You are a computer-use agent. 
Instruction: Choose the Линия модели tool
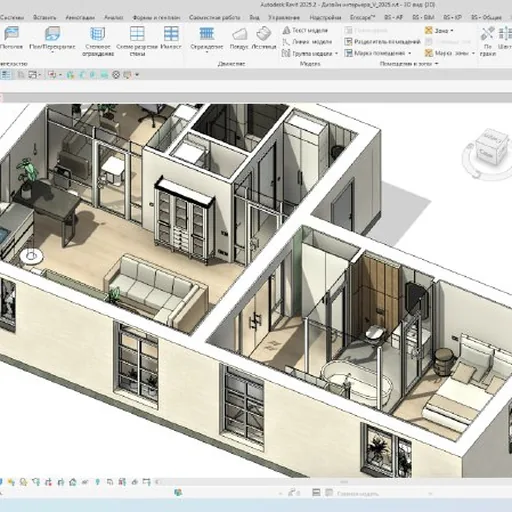coord(307,42)
